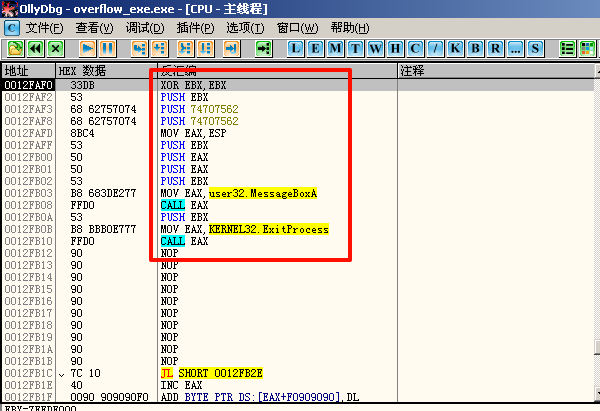
Task: Click the Trace over icon
Action: tap(206, 49)
